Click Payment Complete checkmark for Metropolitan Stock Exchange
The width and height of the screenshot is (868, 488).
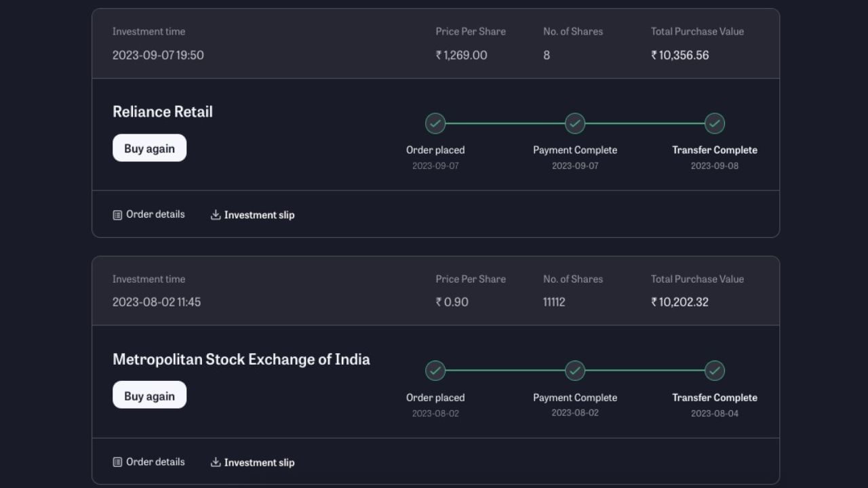[575, 371]
